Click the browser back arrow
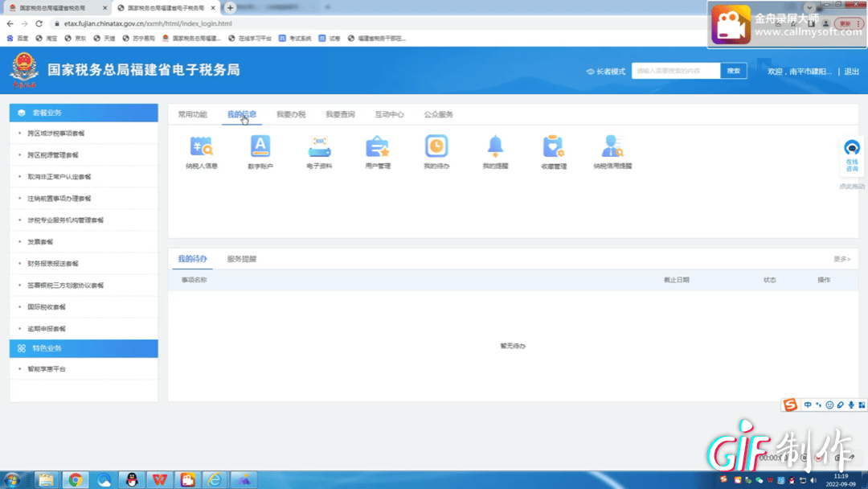This screenshot has width=868, height=489. pos(10,24)
